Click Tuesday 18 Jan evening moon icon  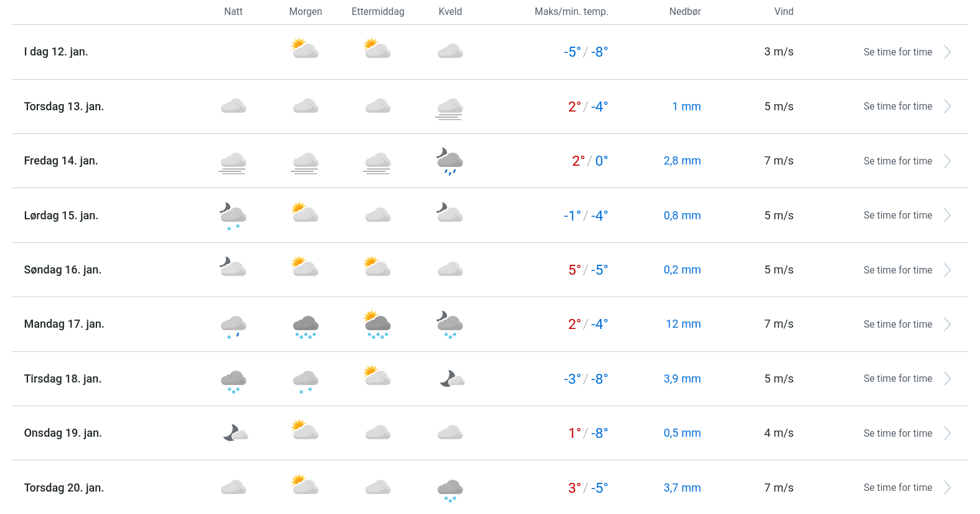(x=451, y=379)
